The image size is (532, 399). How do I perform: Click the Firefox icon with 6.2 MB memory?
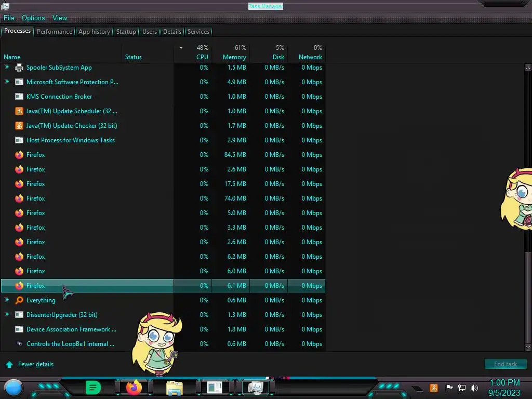click(19, 257)
